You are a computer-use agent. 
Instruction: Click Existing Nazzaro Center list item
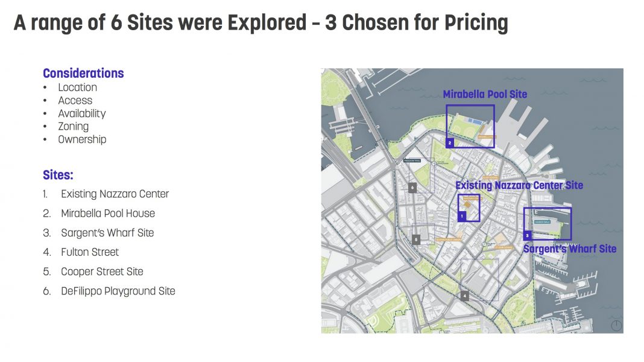(115, 194)
